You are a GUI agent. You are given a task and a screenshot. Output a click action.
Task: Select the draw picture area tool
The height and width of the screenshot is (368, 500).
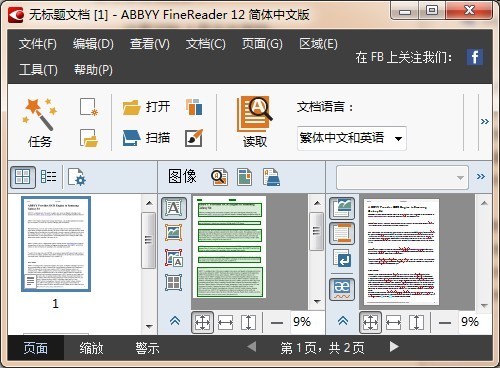174,233
